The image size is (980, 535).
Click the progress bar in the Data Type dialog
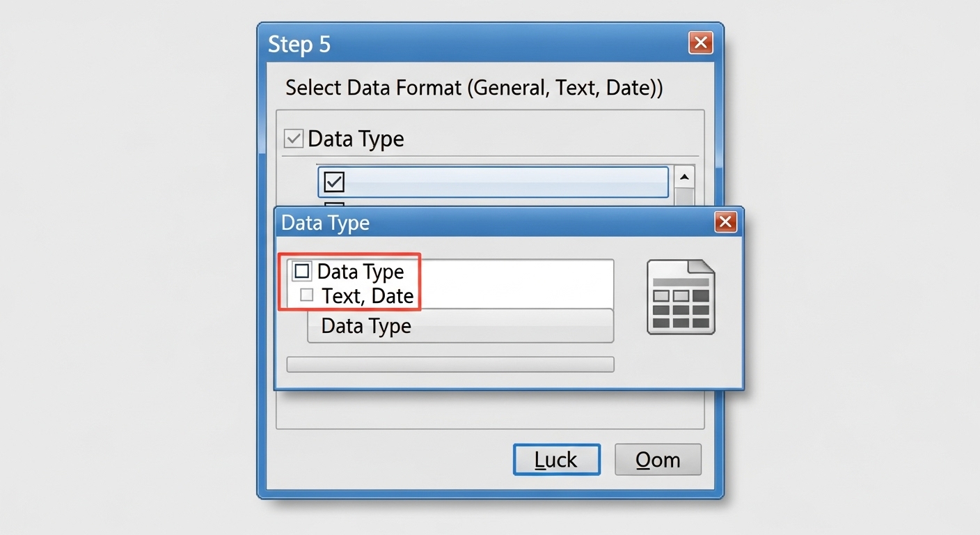pos(450,364)
